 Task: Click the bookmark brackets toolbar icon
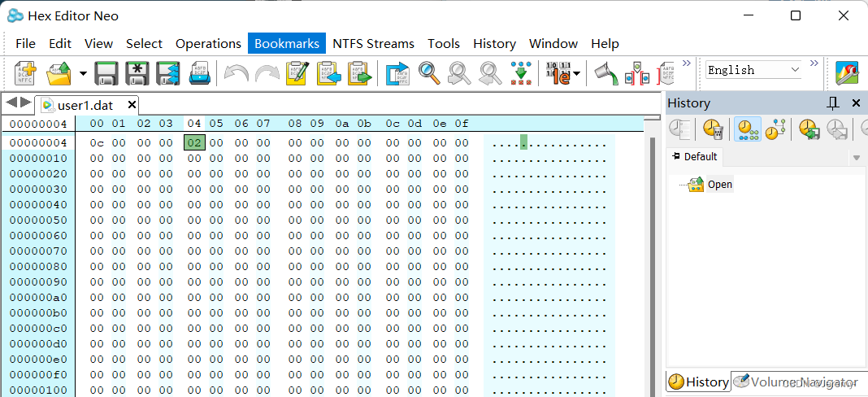637,72
